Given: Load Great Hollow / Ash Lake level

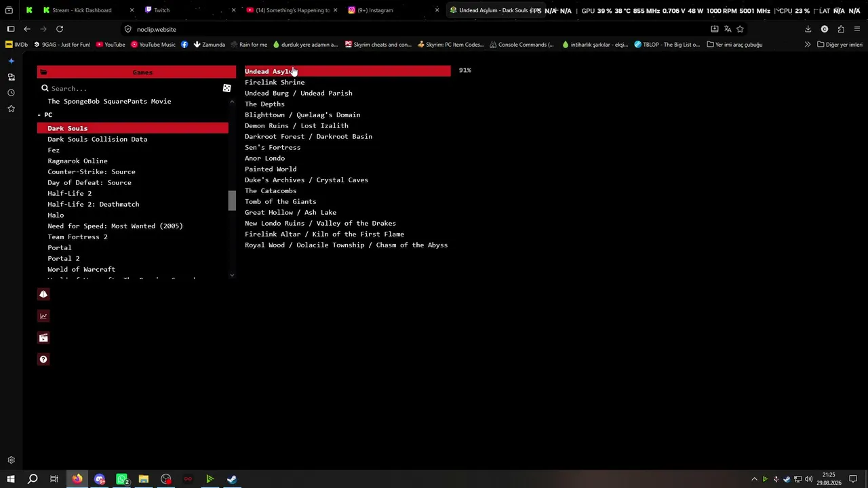Looking at the screenshot, I should coord(290,212).
